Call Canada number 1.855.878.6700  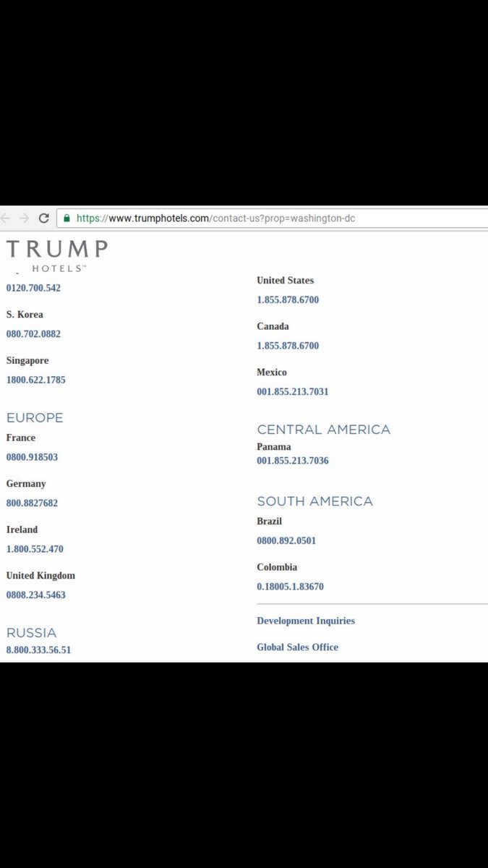[288, 346]
